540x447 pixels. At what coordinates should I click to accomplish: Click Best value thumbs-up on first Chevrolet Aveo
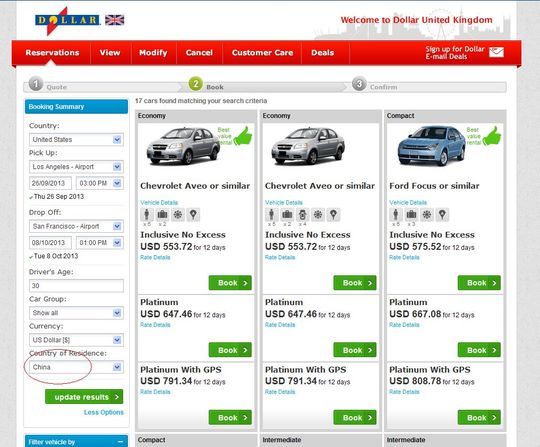[243, 136]
